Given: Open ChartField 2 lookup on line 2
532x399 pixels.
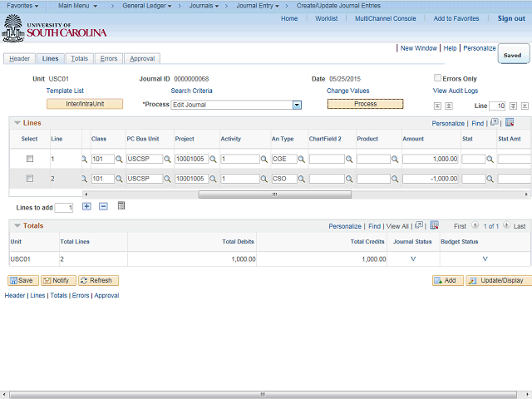Looking at the screenshot, I should [349, 179].
